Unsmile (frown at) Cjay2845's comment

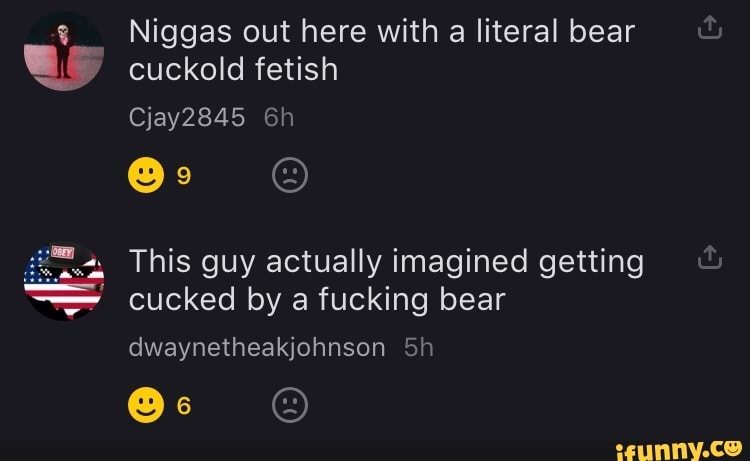290,175
